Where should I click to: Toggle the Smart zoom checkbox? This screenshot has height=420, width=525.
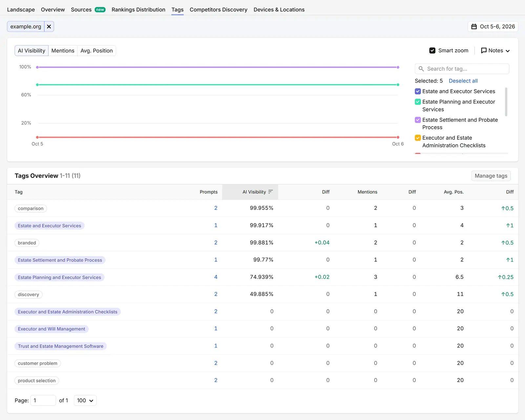click(x=432, y=50)
